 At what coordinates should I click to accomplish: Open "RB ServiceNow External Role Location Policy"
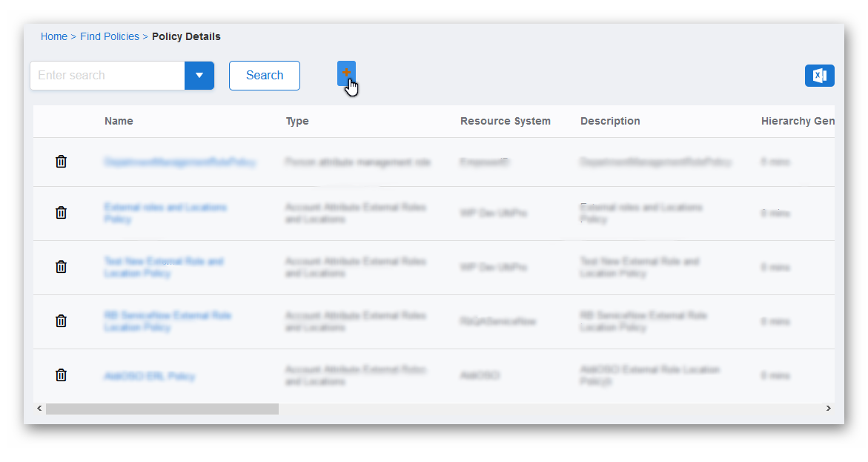(168, 321)
